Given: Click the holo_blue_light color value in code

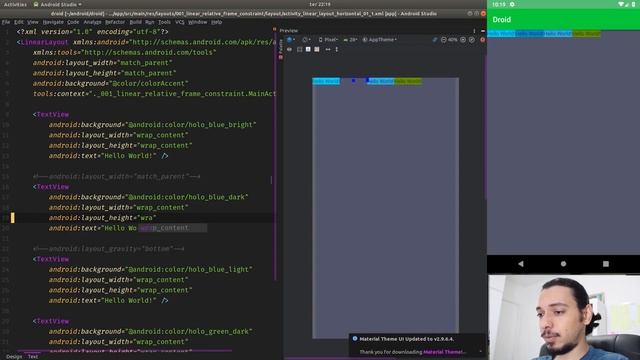Looking at the screenshot, I should coord(189,269).
